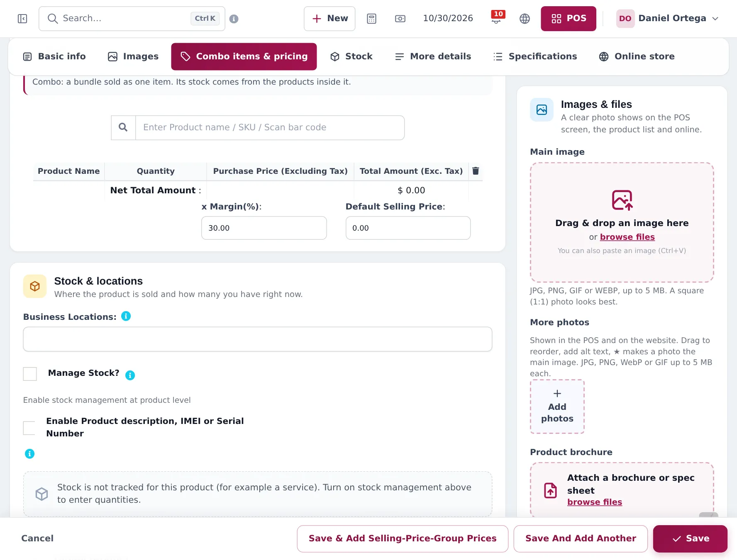The width and height of the screenshot is (737, 560).
Task: Enable the Manage Stock checkbox
Action: [30, 374]
